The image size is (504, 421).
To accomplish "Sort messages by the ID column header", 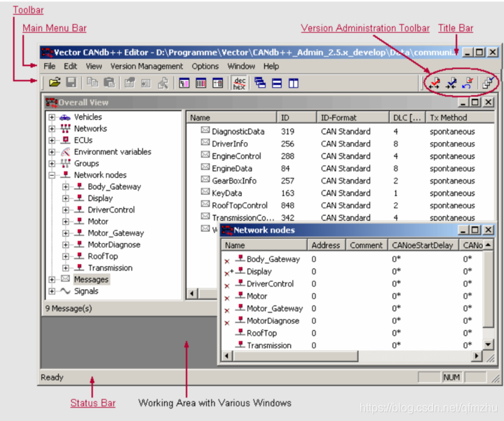I will (297, 118).
